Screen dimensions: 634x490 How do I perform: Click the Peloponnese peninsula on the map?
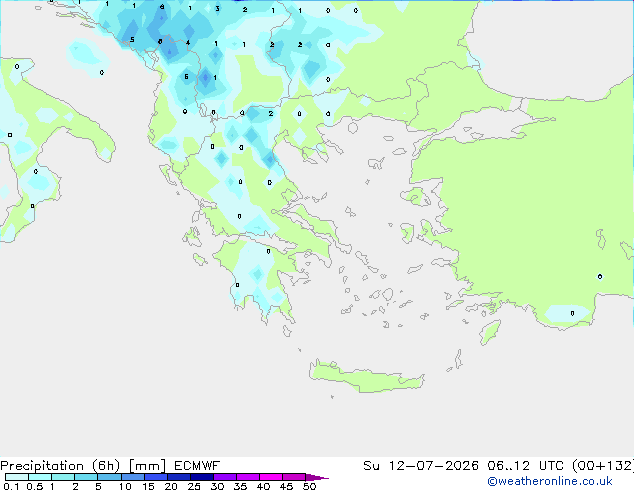point(259,279)
